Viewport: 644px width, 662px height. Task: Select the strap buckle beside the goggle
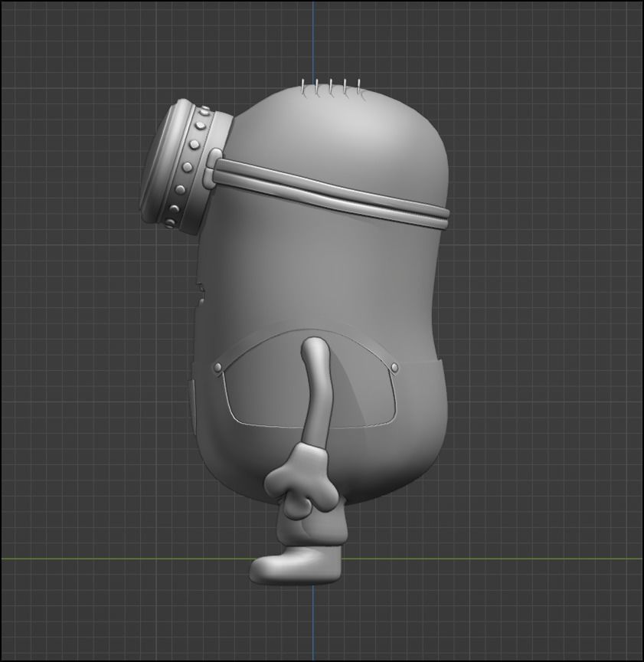tap(213, 168)
